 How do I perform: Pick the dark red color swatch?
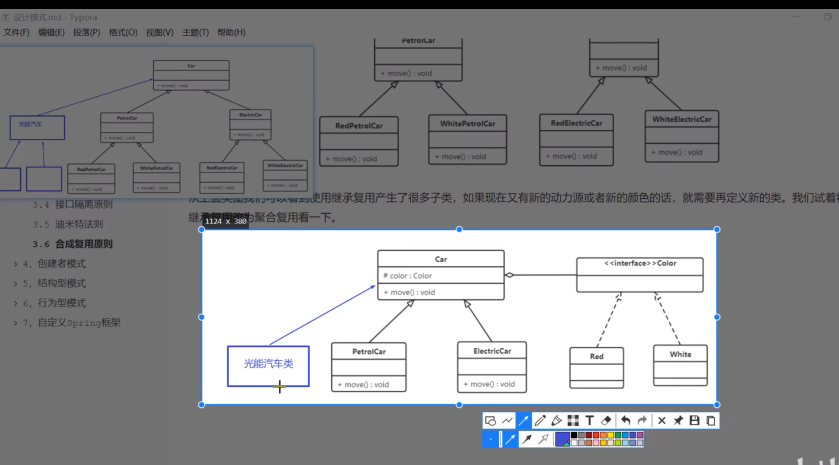pos(589,435)
